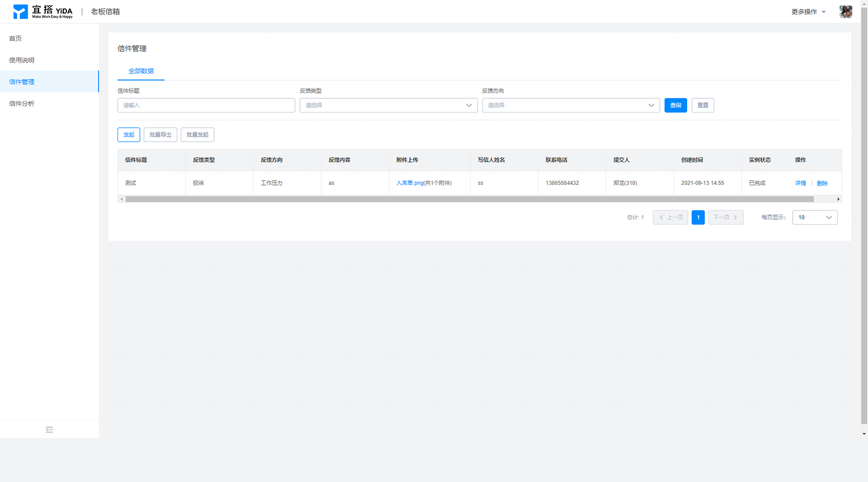Click the 批量发起 button

coord(198,135)
